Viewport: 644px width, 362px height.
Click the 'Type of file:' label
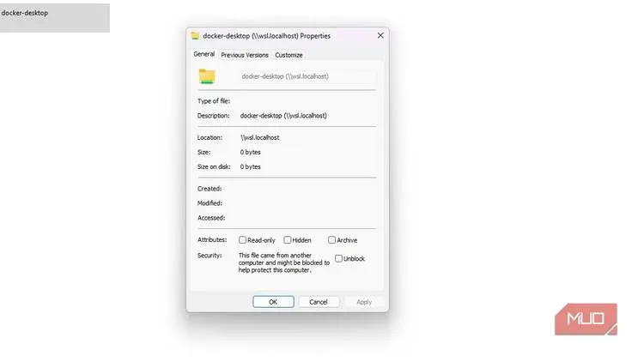(x=214, y=101)
